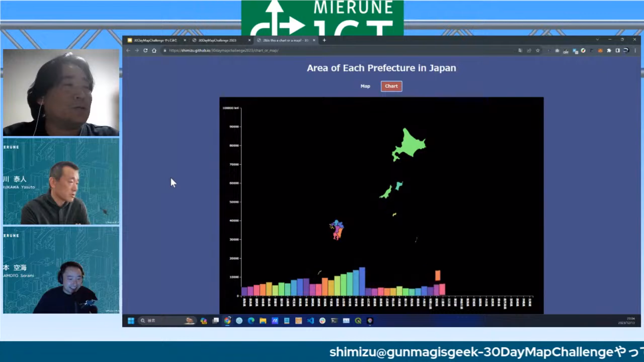Viewport: 644px width, 362px height.
Task: Open the Windows terminal from the taskbar
Action: [x=334, y=321]
